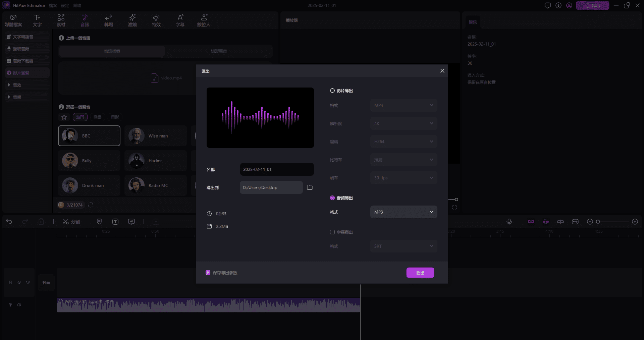Toggle video track eye visibility icon
Viewport: 644px width, 340px height.
click(19, 282)
